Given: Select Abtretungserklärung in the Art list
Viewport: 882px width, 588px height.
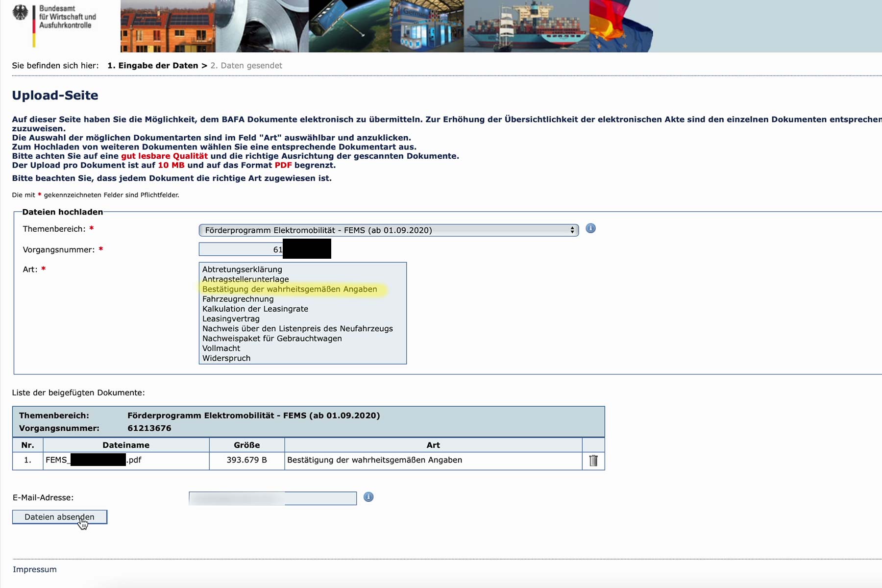Looking at the screenshot, I should 242,269.
